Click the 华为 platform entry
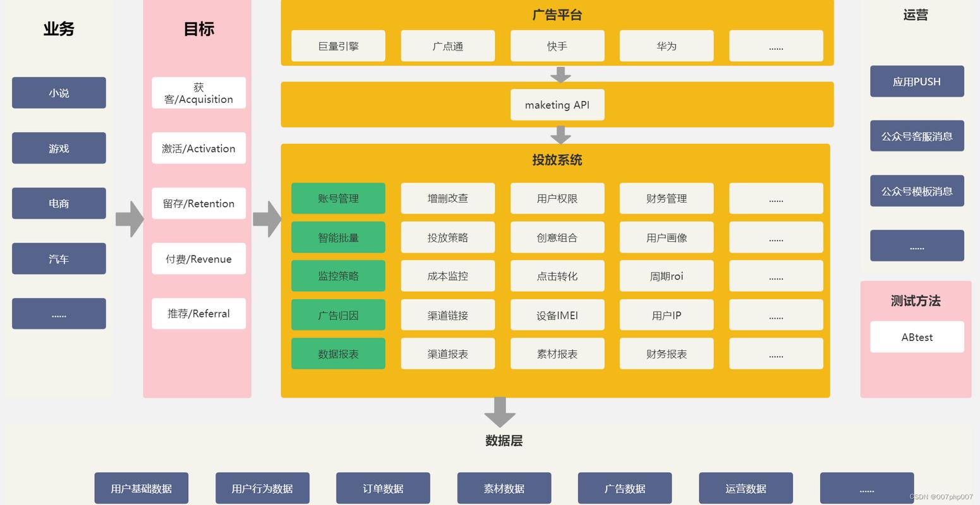The width and height of the screenshot is (980, 505). pos(666,45)
